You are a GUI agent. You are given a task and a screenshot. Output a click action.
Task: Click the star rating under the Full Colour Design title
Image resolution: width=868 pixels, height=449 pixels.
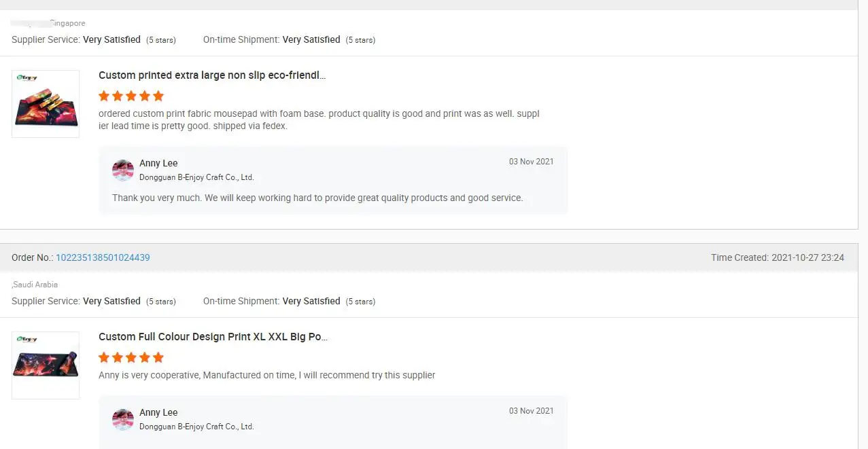[131, 357]
